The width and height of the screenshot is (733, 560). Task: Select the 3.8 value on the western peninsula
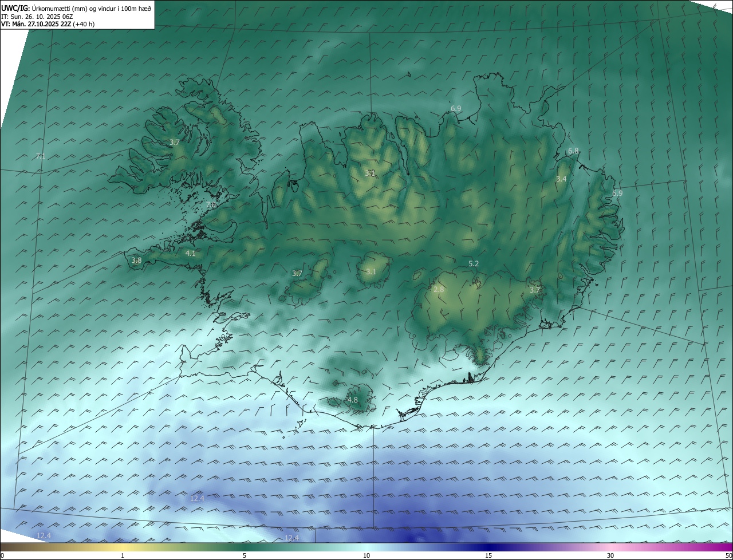click(x=136, y=261)
